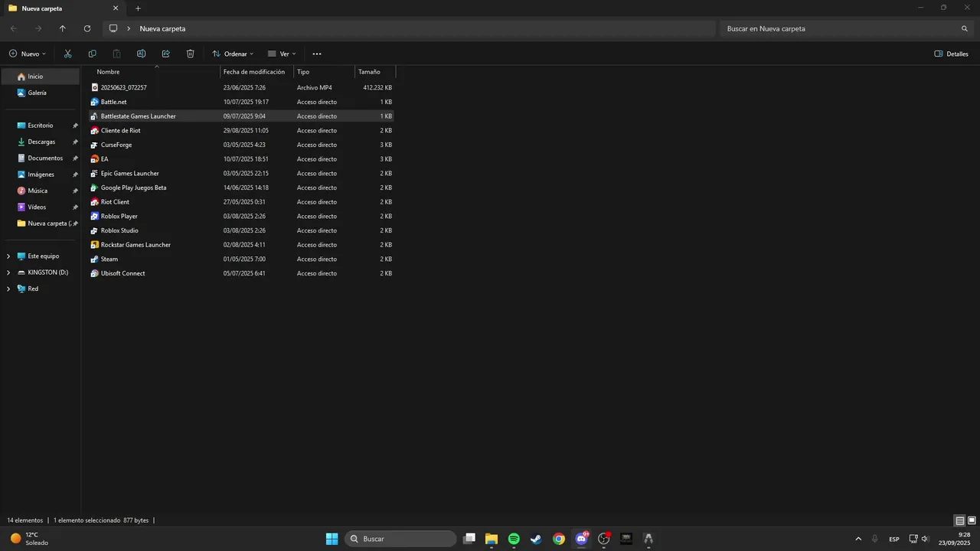Screen dimensions: 980x551
Task: Toggle the Detalles pane button
Action: (x=952, y=54)
